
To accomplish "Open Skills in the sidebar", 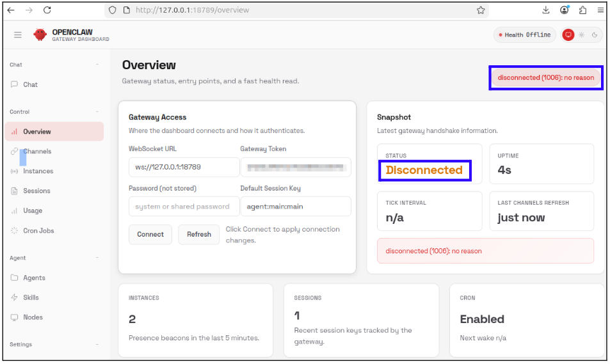I will click(x=54, y=297).
